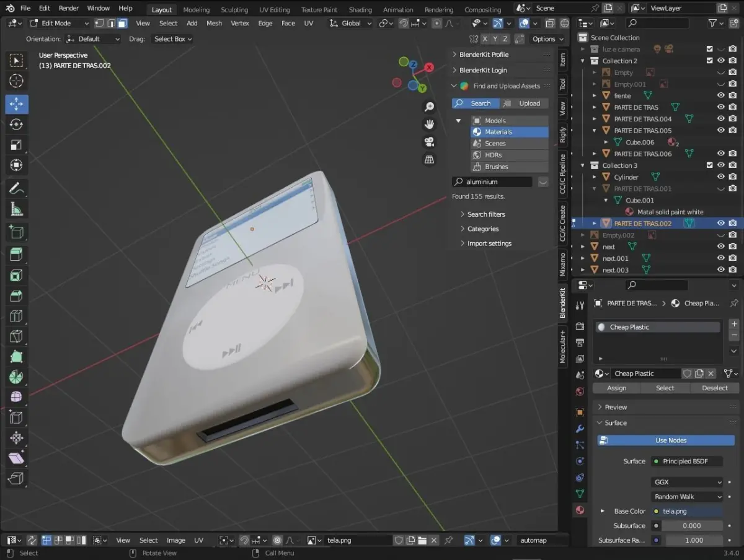Open the Rigify sidebar tab

click(x=562, y=134)
